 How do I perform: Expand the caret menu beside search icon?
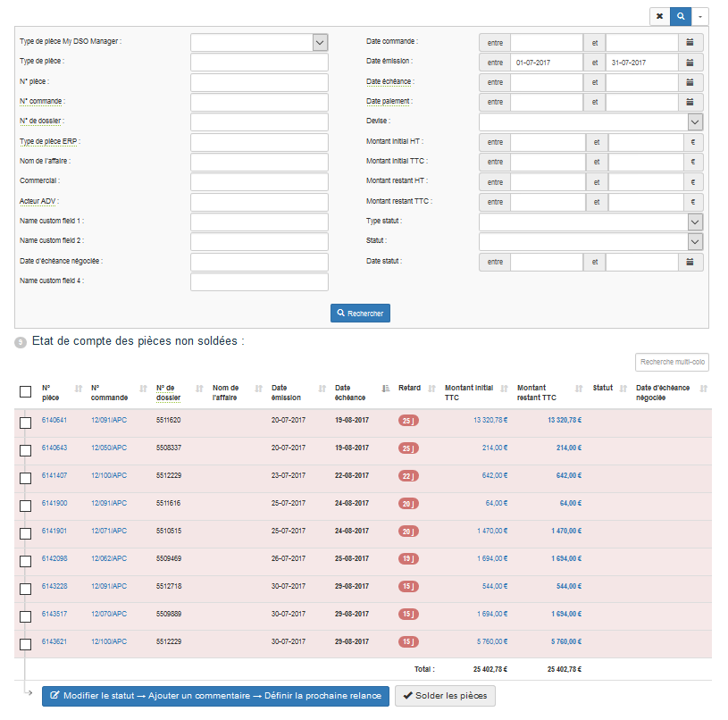tap(701, 16)
